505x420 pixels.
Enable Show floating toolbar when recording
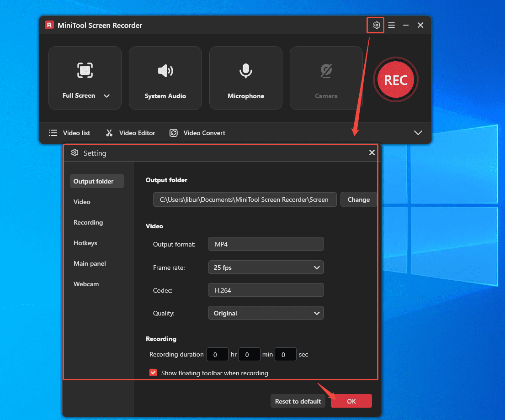[x=153, y=373]
